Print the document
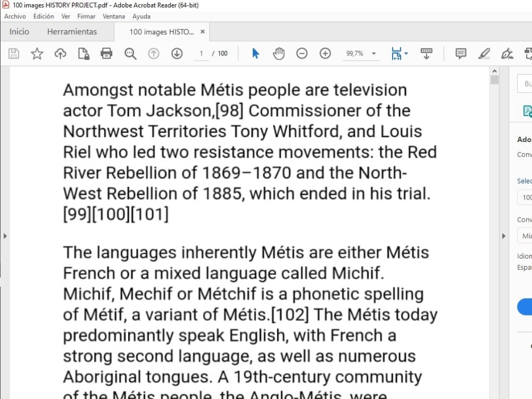532x399 pixels. (106, 54)
